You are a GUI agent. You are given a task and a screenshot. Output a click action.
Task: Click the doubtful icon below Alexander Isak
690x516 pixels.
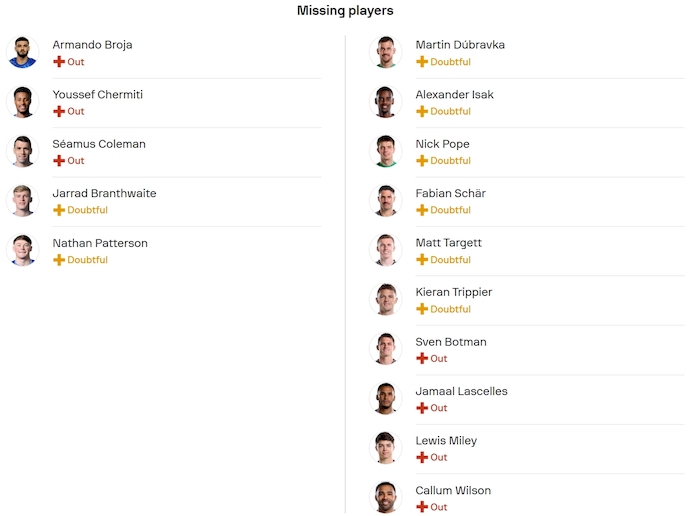click(x=422, y=111)
